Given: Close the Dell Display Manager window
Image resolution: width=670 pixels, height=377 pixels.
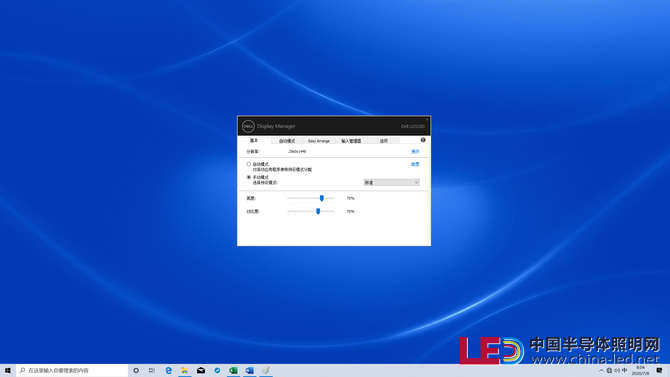Looking at the screenshot, I should (x=426, y=120).
